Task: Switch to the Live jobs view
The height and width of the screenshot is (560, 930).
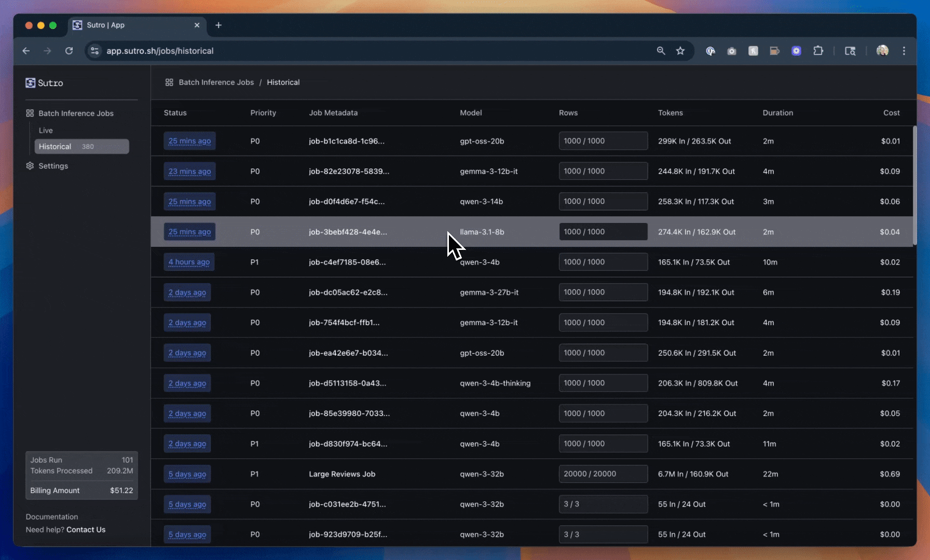Action: [46, 131]
